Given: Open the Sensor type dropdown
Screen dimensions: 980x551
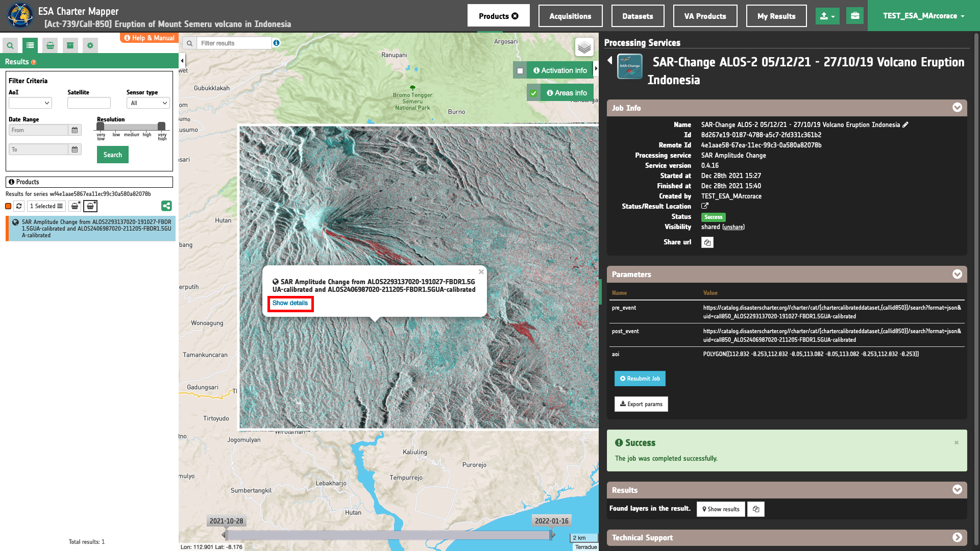Looking at the screenshot, I should (x=148, y=103).
